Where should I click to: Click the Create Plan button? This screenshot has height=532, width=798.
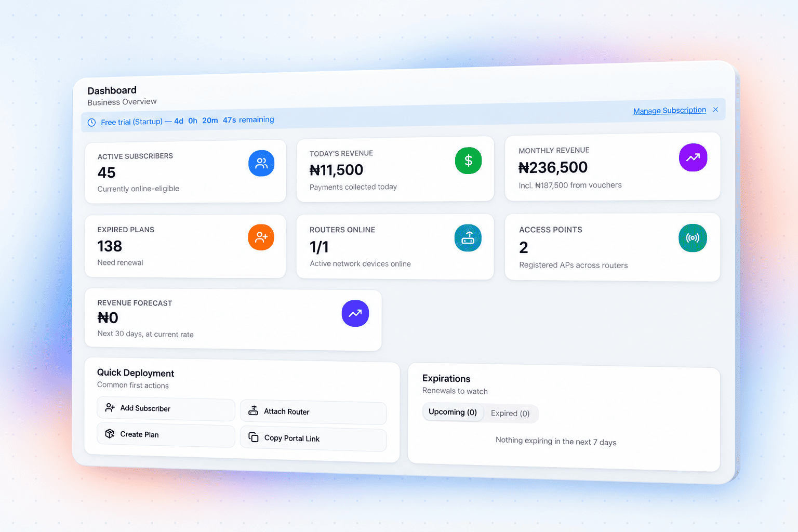point(166,435)
